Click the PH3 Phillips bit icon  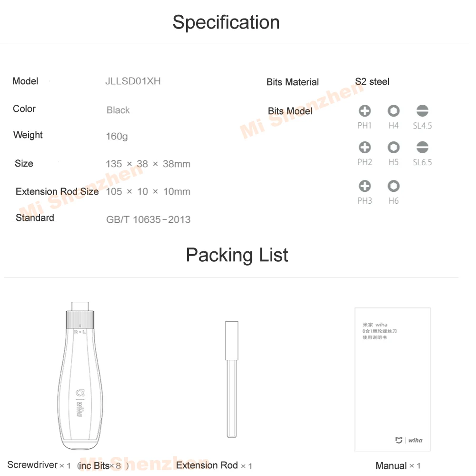365,186
